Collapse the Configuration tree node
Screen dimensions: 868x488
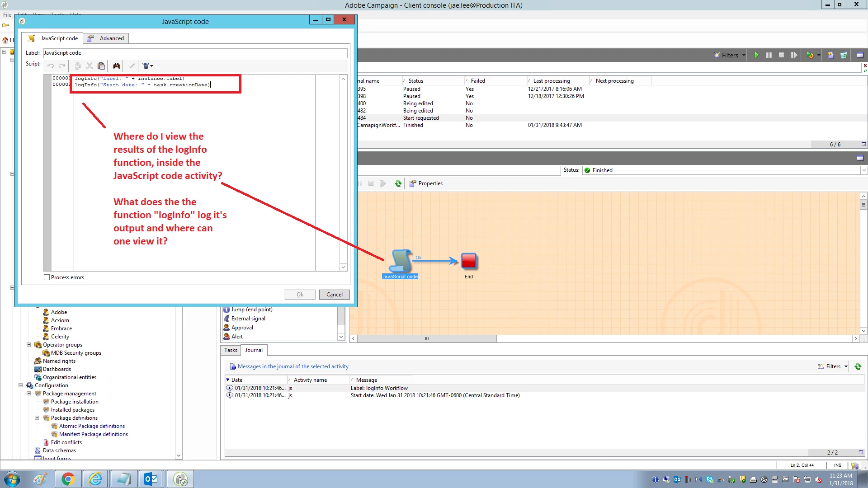(x=21, y=385)
